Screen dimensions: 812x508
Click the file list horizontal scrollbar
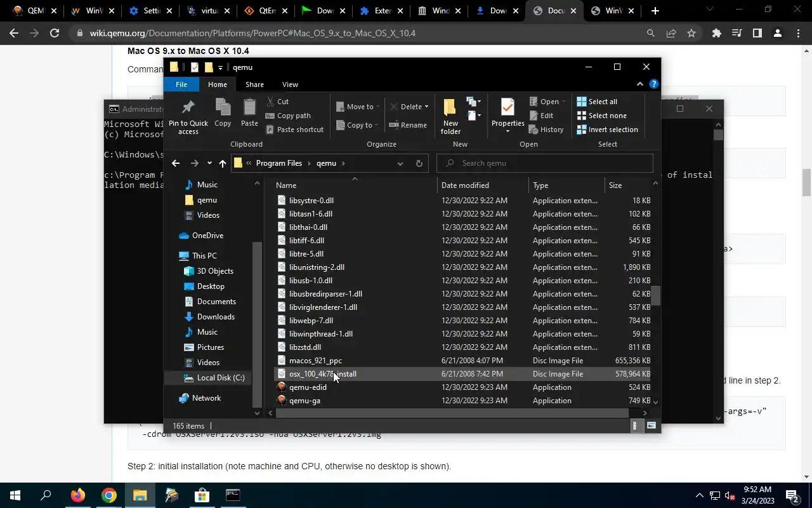(x=452, y=413)
